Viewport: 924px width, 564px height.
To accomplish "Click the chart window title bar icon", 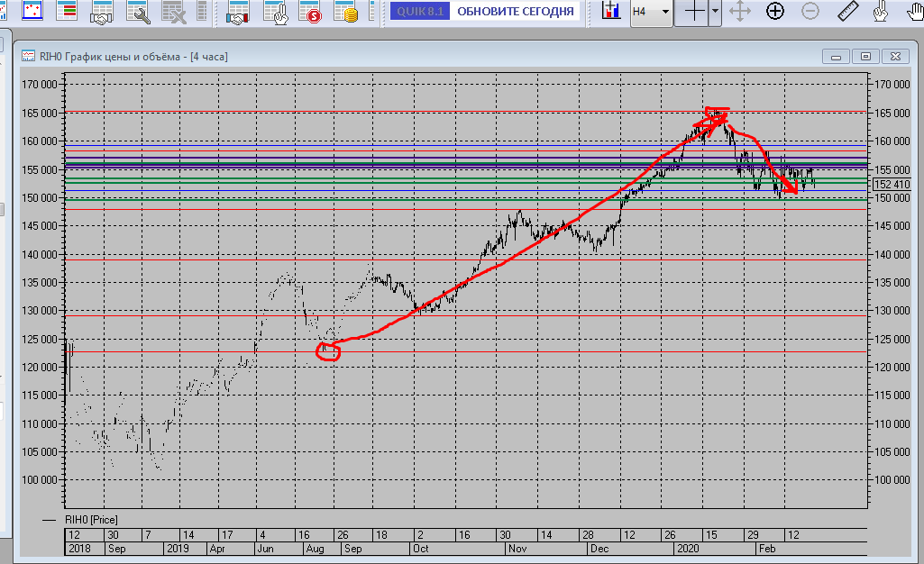I will pyautogui.click(x=28, y=57).
